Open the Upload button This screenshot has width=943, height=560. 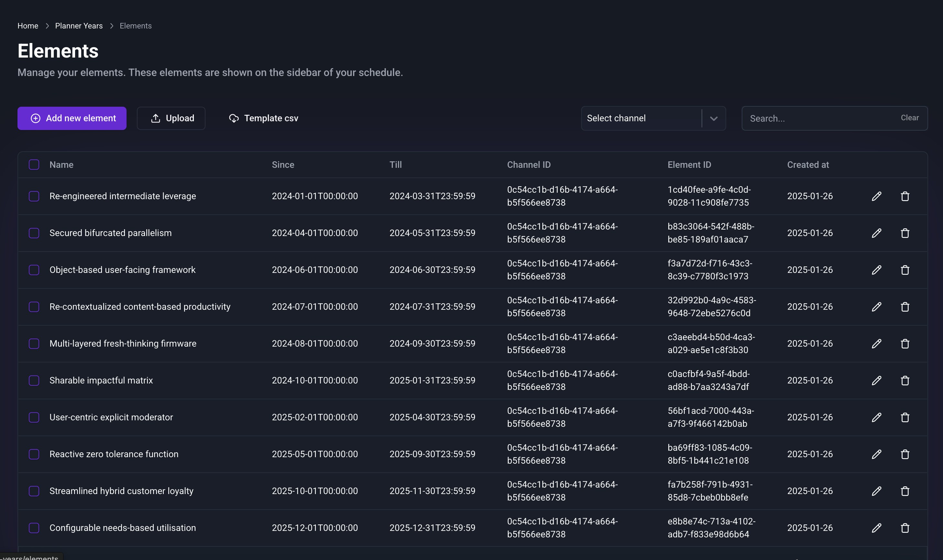[171, 118]
